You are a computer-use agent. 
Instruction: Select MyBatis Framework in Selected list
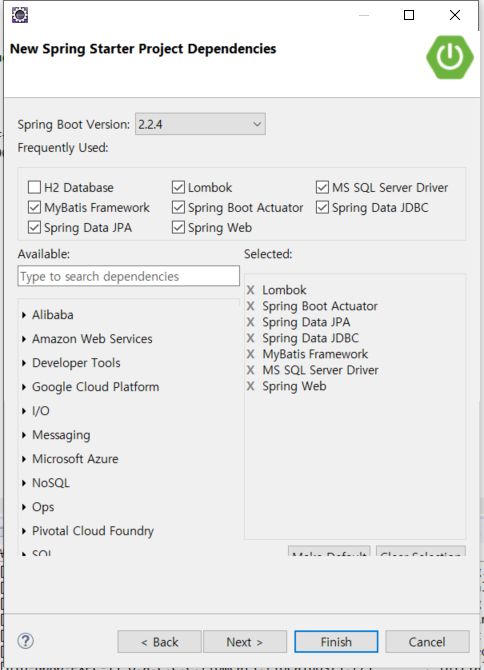pos(315,354)
